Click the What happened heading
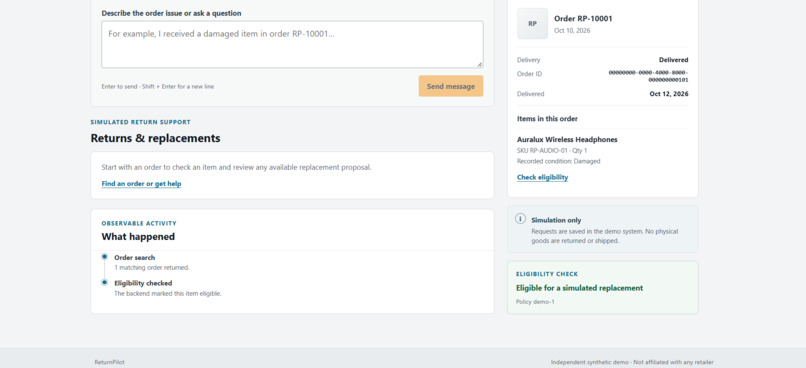The image size is (806, 368). pos(138,236)
